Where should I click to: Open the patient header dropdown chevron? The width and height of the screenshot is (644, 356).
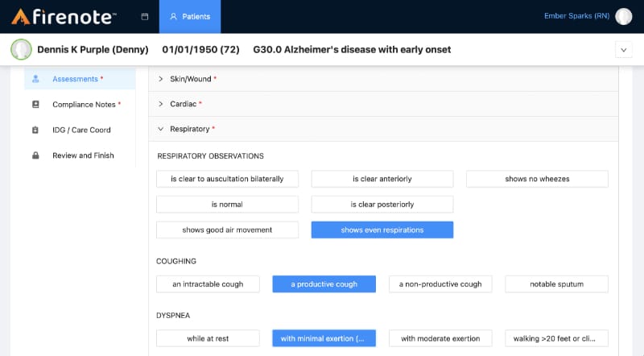(623, 49)
